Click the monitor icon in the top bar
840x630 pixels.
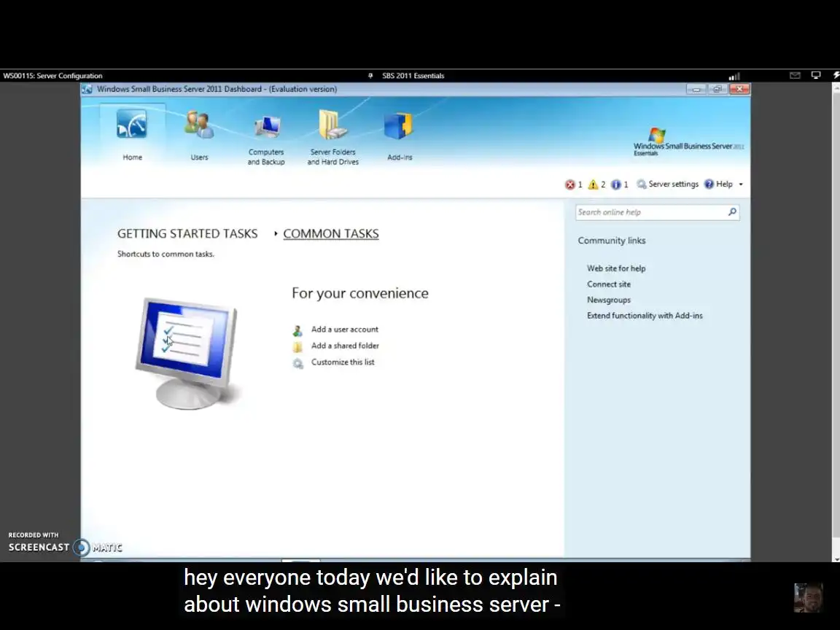coord(816,76)
